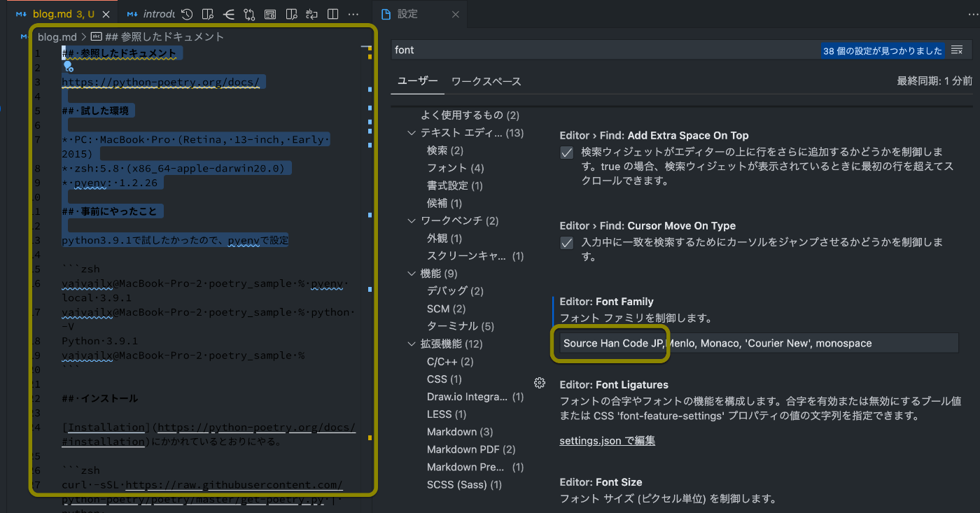Select the ワークスペース settings tab
The width and height of the screenshot is (980, 513).
486,81
